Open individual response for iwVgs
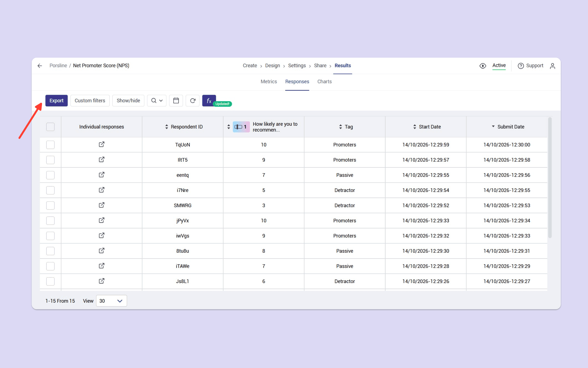The image size is (588, 368). coord(102,236)
